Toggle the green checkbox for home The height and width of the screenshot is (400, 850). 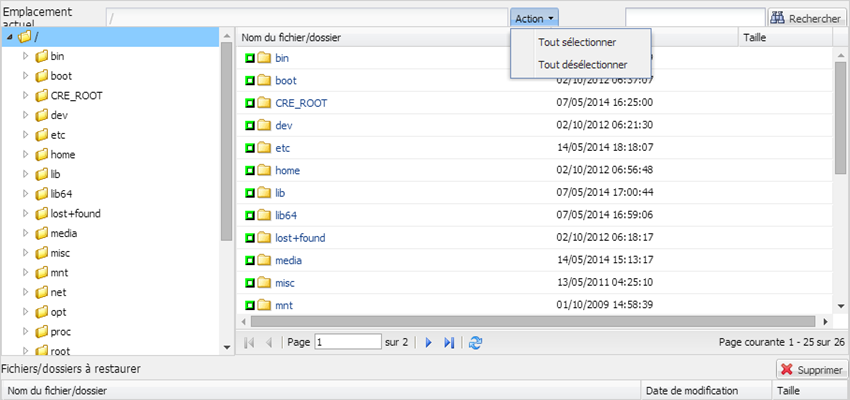(250, 170)
